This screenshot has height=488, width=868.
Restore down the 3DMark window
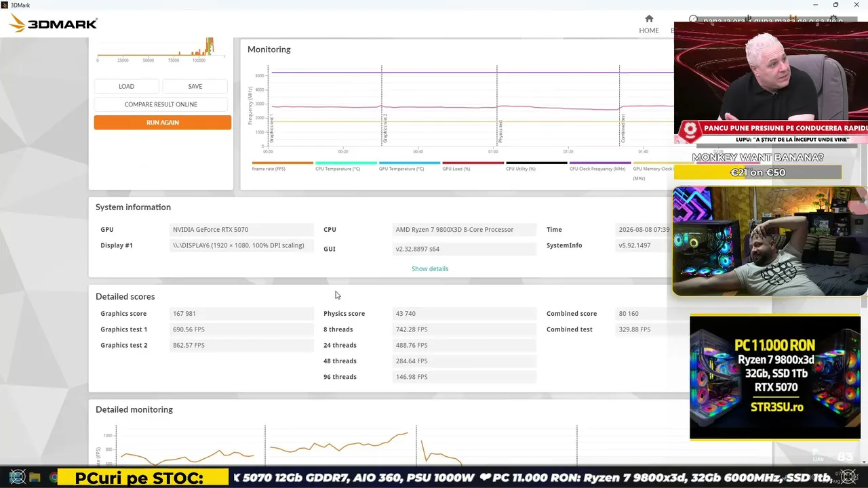836,5
